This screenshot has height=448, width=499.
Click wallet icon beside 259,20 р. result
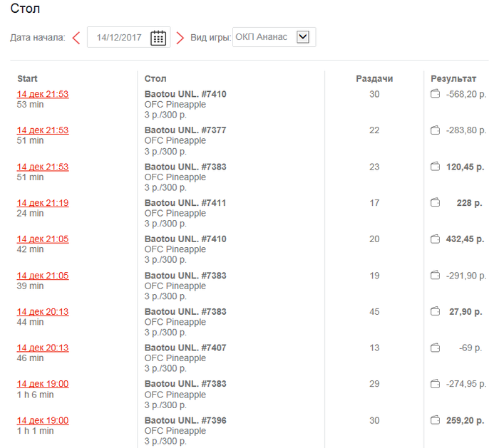435,421
